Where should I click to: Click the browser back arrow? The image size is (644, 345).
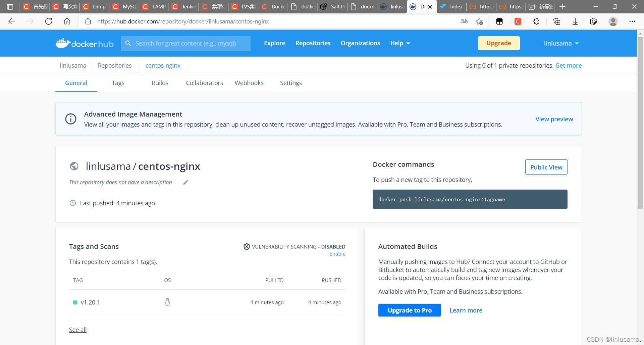click(x=12, y=21)
